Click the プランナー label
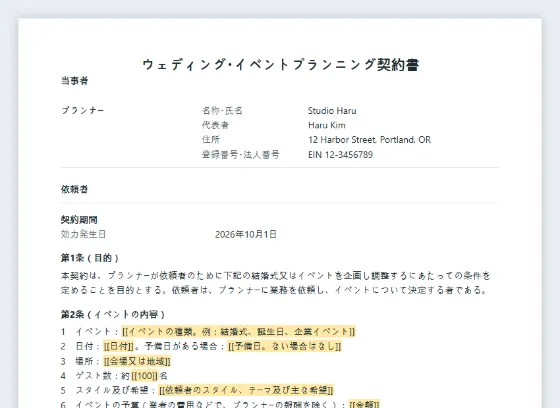Viewport: 560px width, 408px height. pyautogui.click(x=83, y=110)
